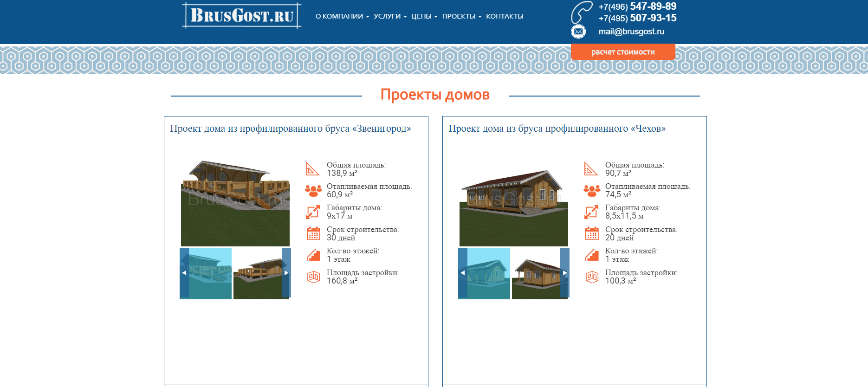The height and width of the screenshot is (387, 868).
Task: Click the BrusGost.ru logo
Action: (x=241, y=15)
